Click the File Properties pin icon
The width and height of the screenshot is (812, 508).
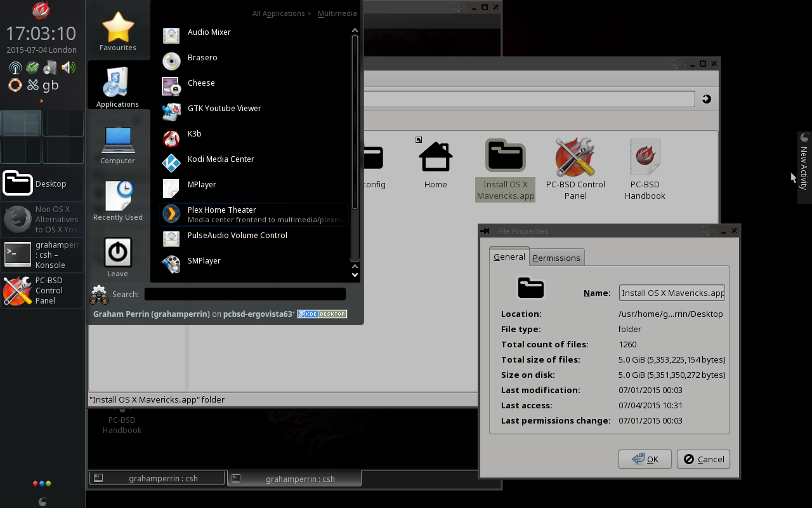click(x=485, y=231)
